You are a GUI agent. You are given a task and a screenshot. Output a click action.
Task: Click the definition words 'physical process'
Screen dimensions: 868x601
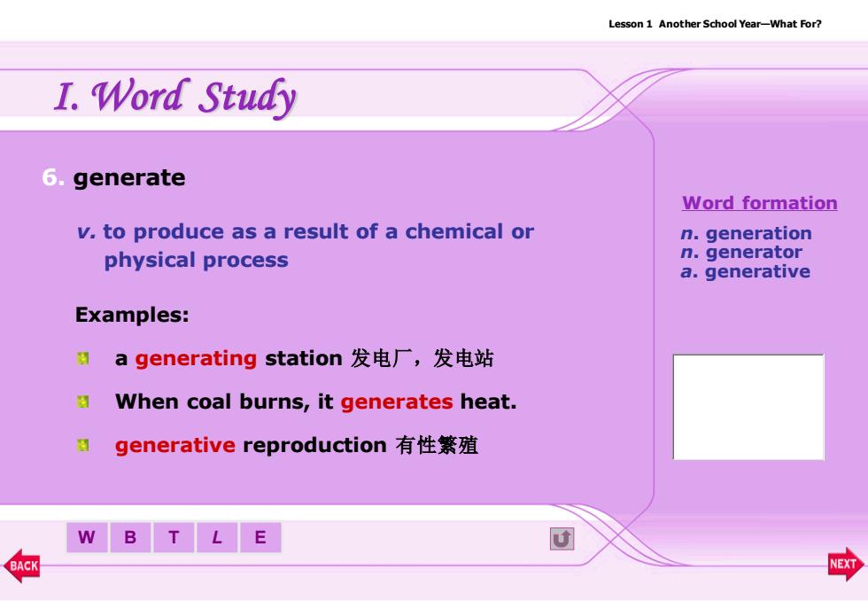tap(196, 261)
